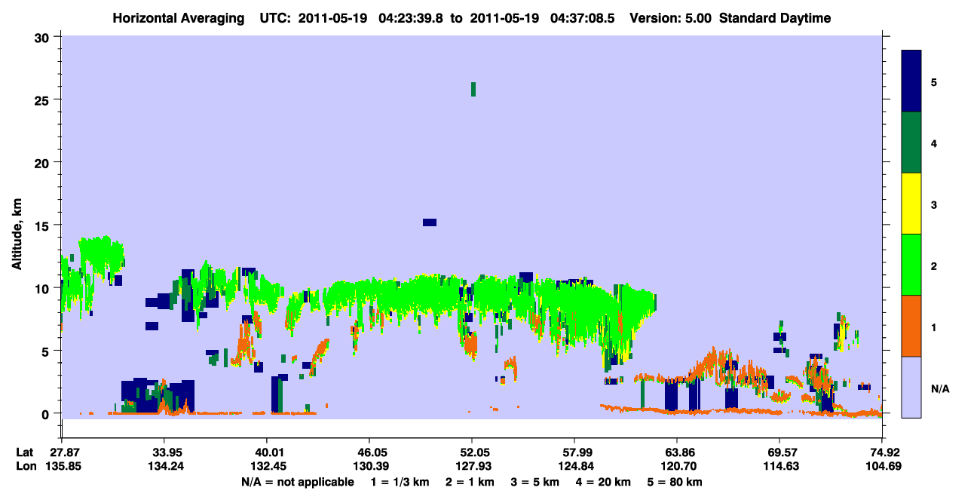Click latitude value 27.87
The width and height of the screenshot is (980, 503).
click(62, 452)
